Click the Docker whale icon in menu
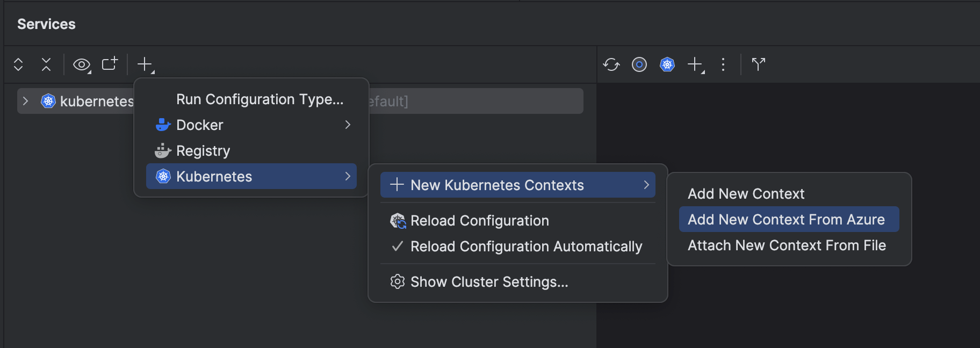Viewport: 980px width, 348px height. pos(163,125)
